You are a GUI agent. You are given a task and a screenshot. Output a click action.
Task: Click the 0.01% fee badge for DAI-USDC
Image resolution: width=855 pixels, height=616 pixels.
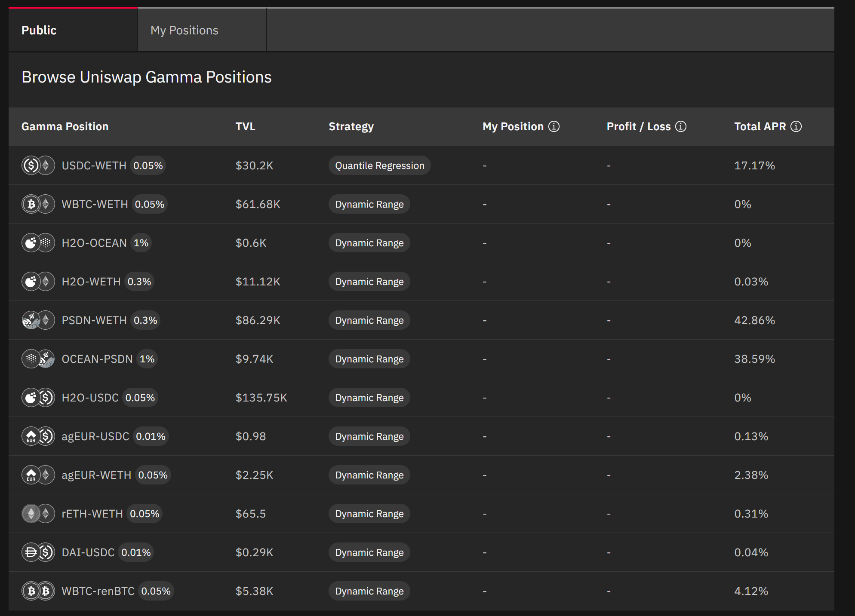tap(136, 552)
